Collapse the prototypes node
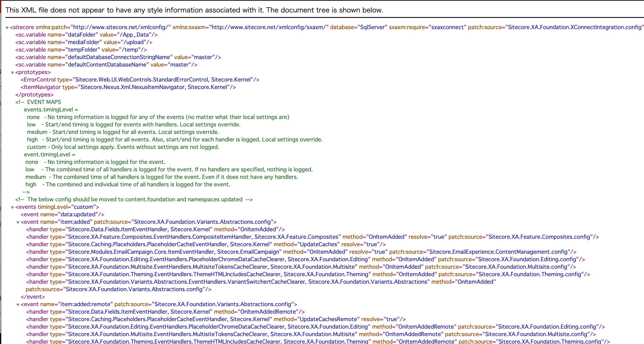This screenshot has height=344, width=644. click(12, 73)
